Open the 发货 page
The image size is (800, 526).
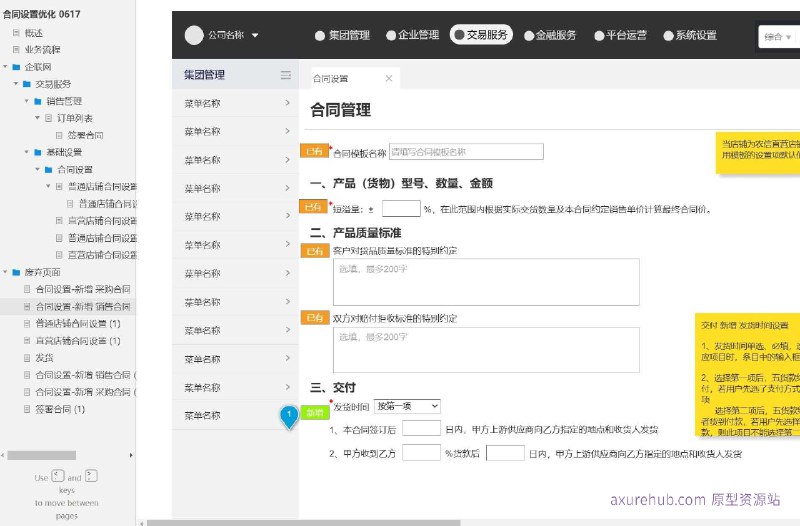(x=44, y=358)
